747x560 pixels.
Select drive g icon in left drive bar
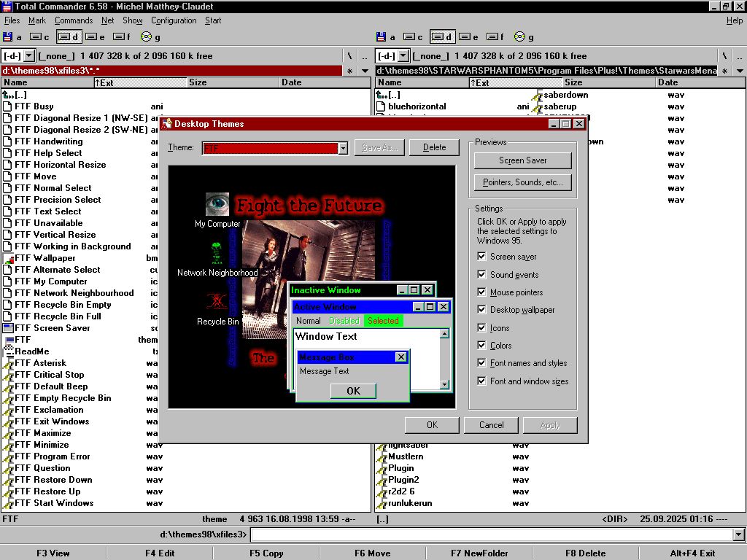tap(146, 37)
